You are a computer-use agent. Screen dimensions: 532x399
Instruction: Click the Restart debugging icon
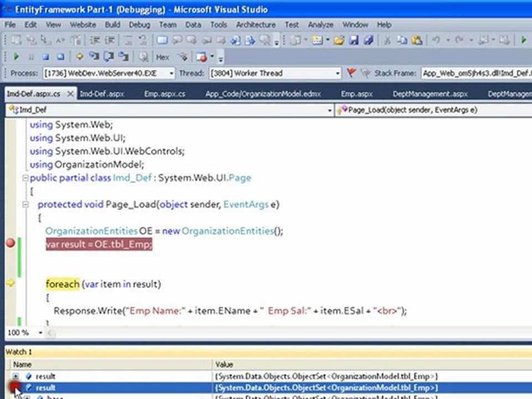[60, 57]
